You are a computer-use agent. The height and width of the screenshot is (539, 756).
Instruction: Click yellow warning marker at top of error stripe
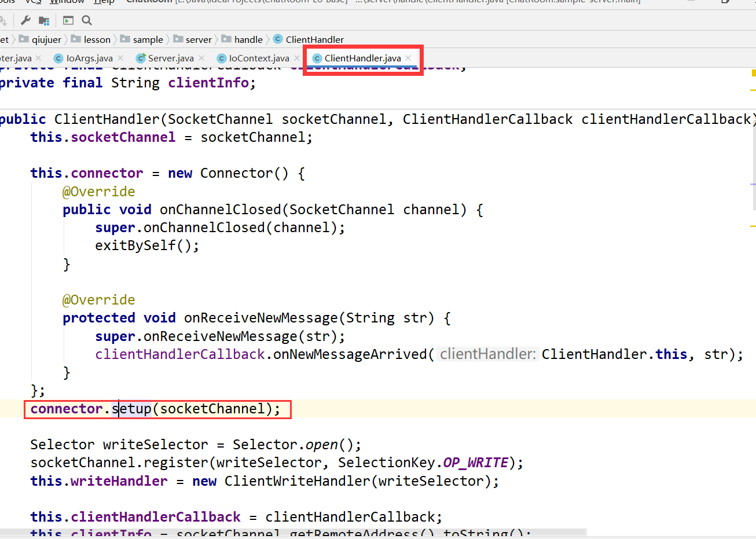[x=754, y=73]
